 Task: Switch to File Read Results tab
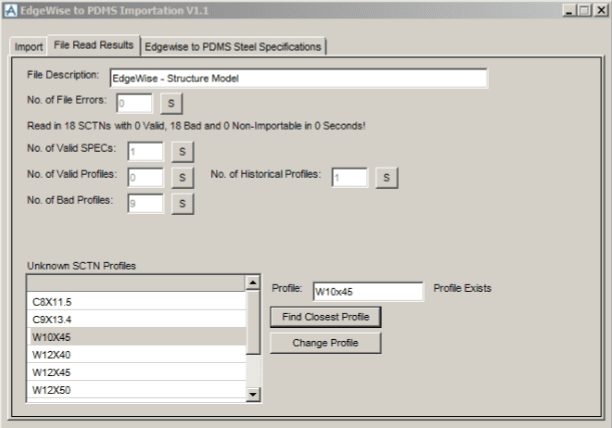click(94, 45)
